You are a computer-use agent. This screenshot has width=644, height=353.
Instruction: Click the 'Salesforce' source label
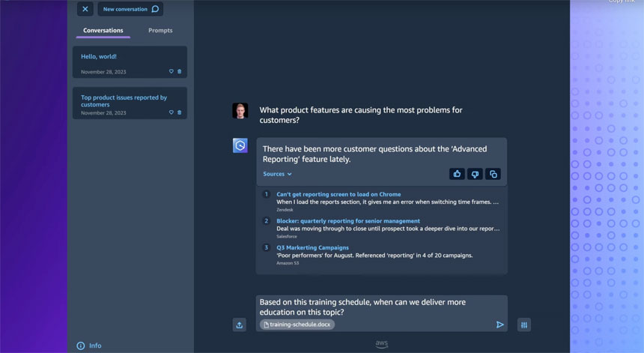287,236
